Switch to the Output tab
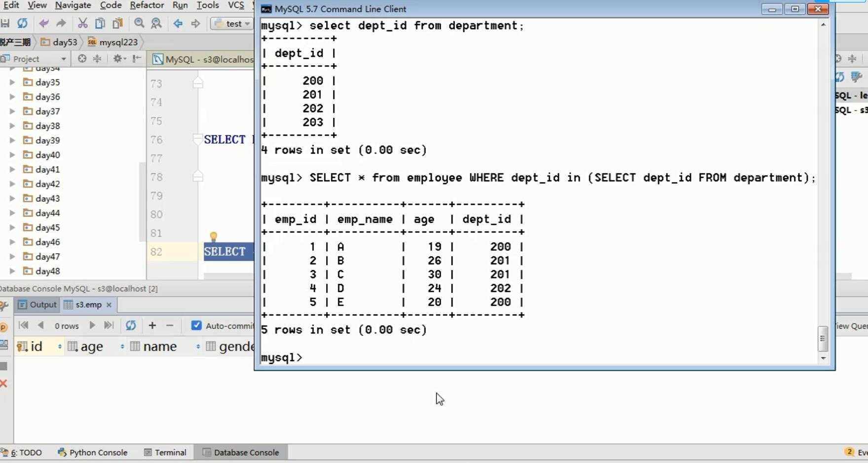 click(37, 305)
